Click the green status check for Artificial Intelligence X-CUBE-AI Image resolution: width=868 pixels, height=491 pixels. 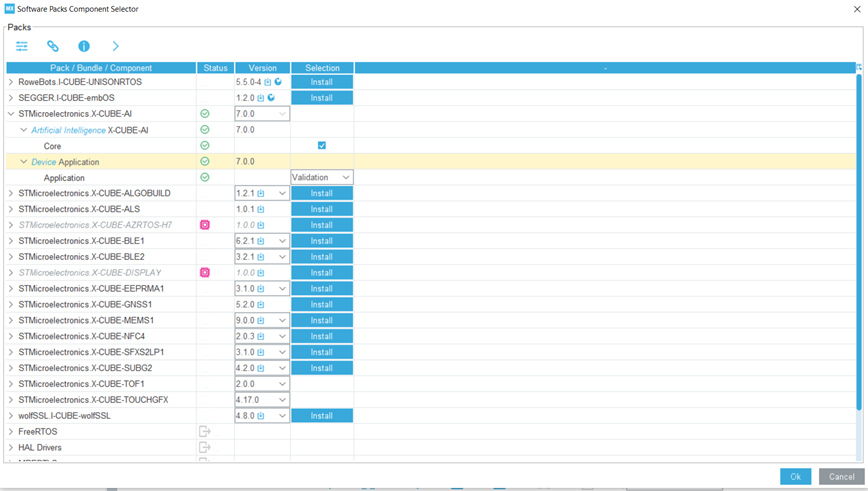pos(205,130)
